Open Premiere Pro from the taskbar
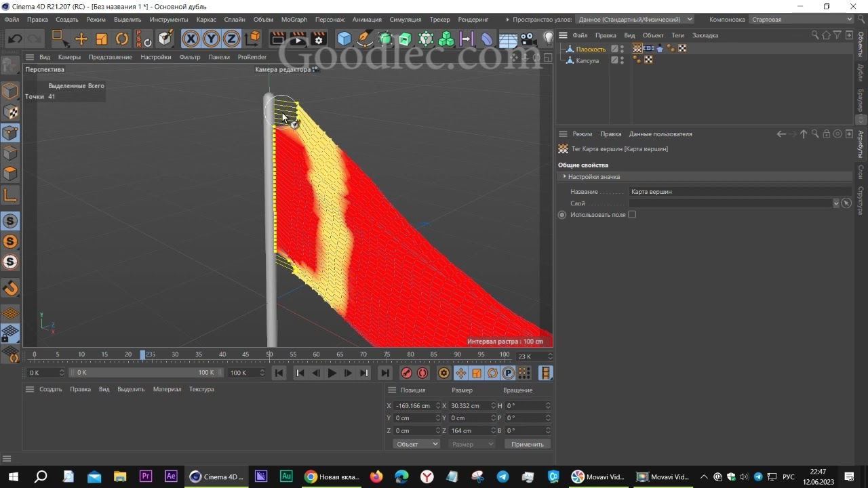This screenshot has height=488, width=868. [144, 476]
